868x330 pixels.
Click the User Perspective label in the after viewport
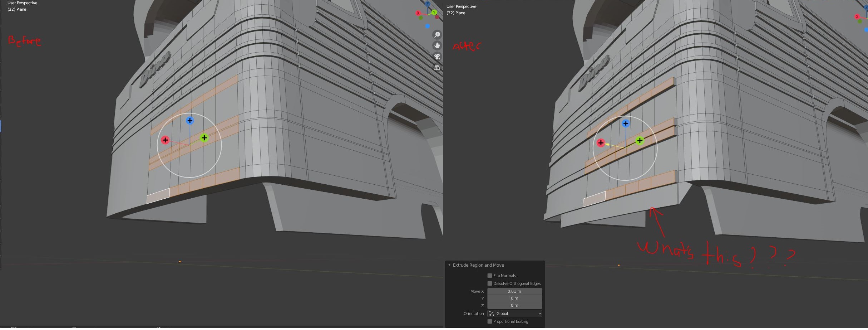tap(461, 6)
